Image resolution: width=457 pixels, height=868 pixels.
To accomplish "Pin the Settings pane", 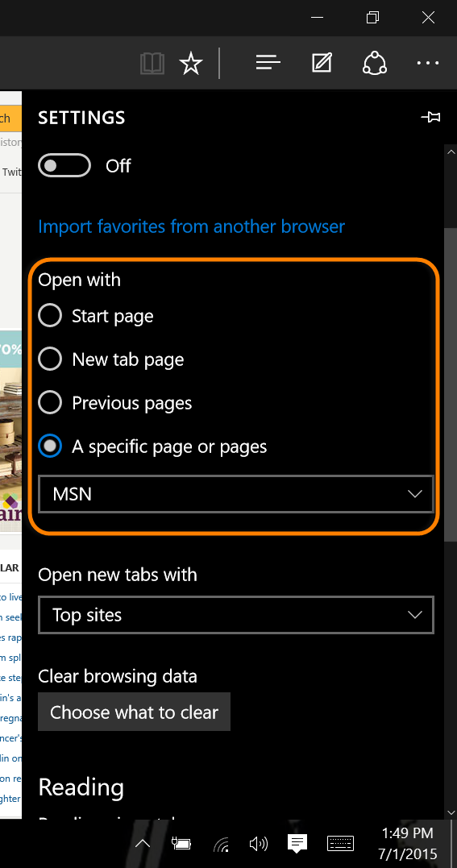I will coord(430,118).
